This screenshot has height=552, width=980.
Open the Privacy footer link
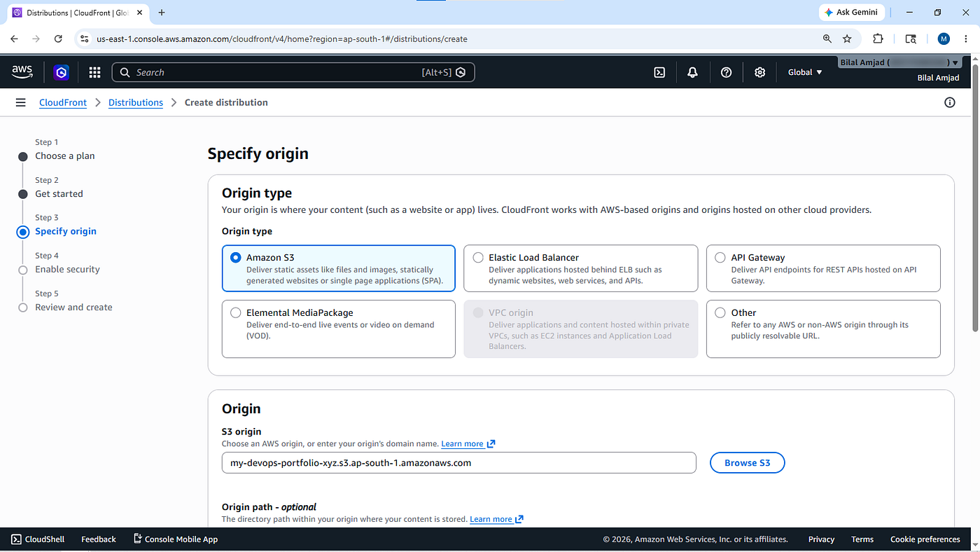coord(821,539)
